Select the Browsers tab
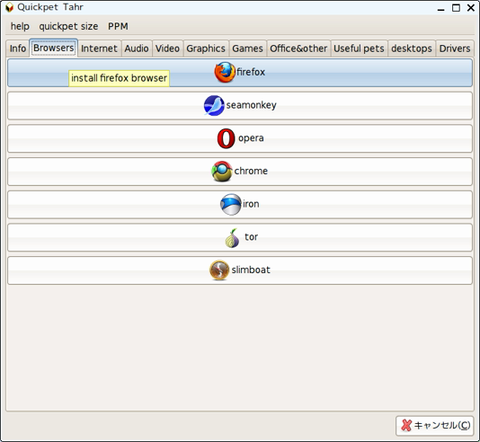Screen dimensions: 480x442 pyautogui.click(x=53, y=48)
